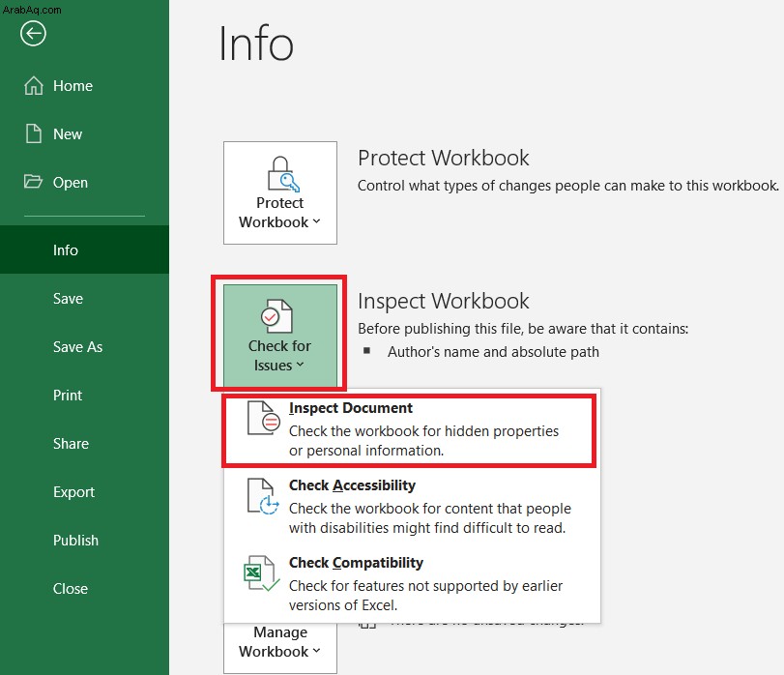
Task: Click the Home house icon
Action: click(x=34, y=85)
